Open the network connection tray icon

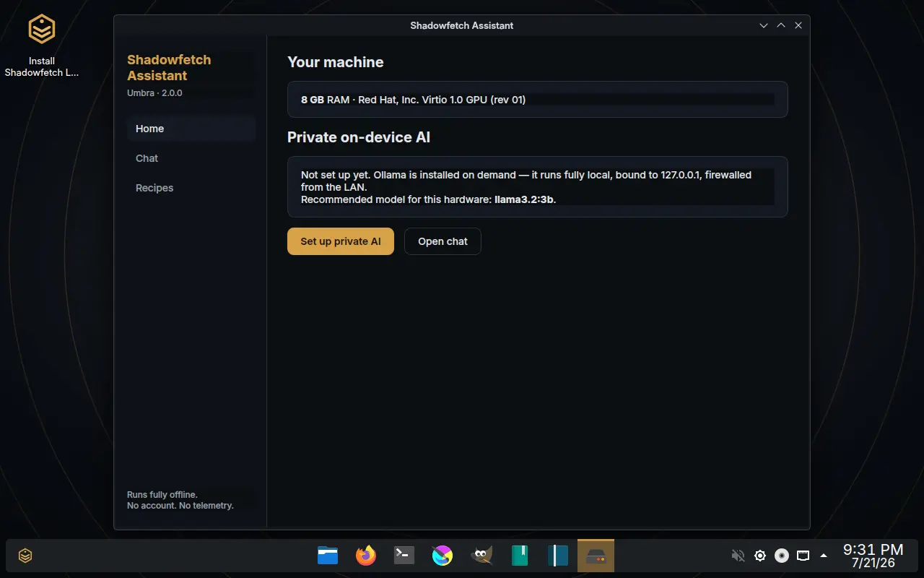pos(803,556)
